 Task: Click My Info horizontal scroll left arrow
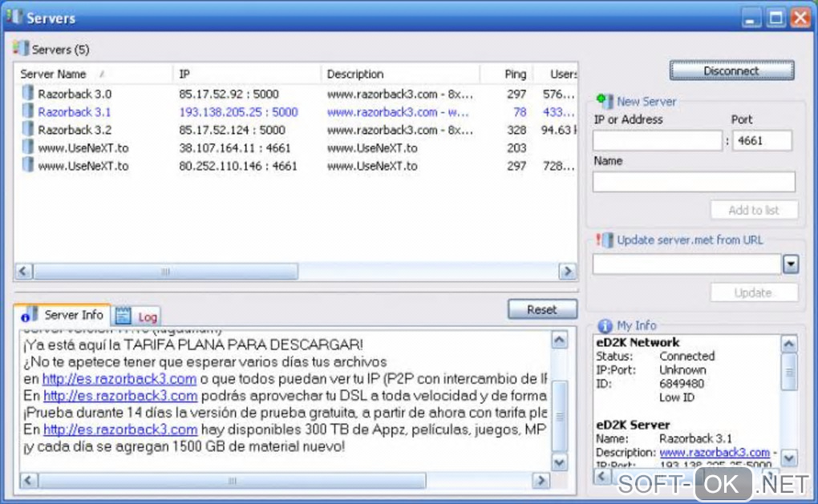(602, 476)
